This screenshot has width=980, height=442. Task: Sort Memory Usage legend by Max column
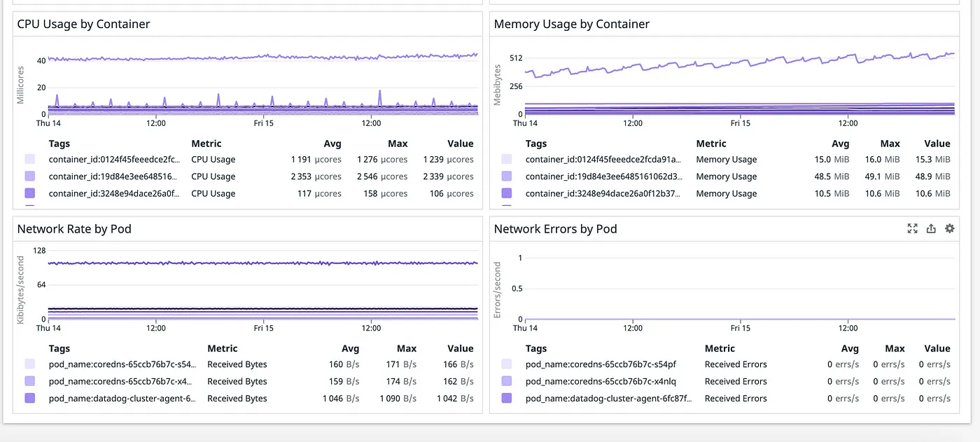[x=890, y=143]
